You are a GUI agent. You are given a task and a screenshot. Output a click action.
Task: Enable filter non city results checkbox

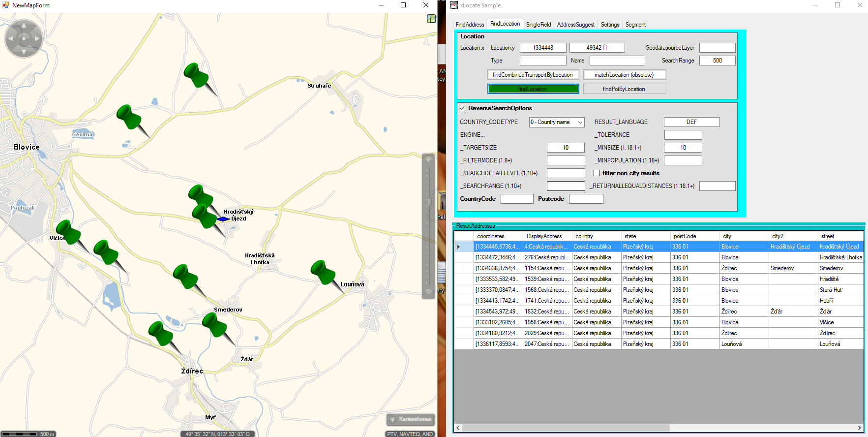coord(597,173)
